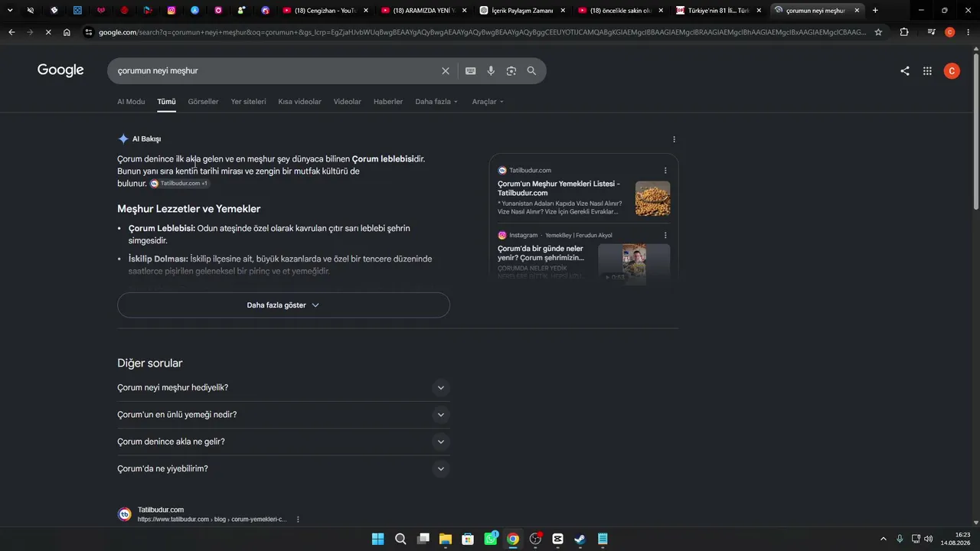The image size is (980, 551).
Task: Open the taskbar clock and date
Action: (955, 539)
